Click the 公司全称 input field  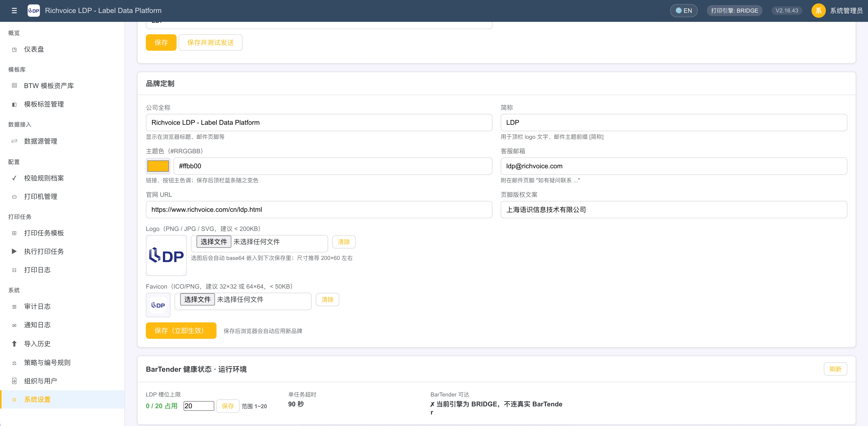pyautogui.click(x=319, y=122)
